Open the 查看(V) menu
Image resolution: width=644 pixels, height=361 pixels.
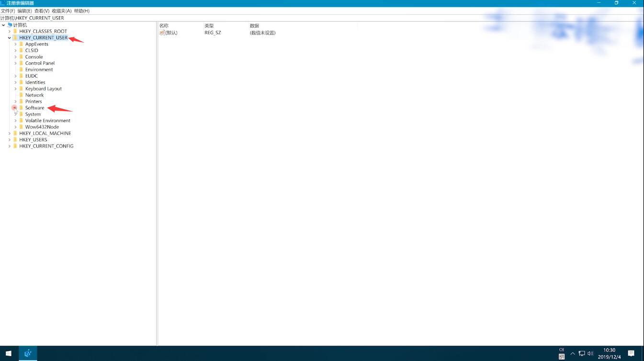[42, 11]
